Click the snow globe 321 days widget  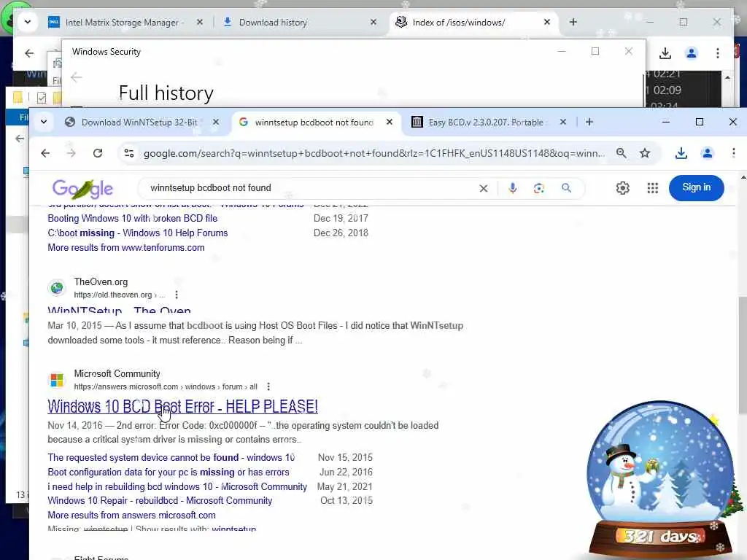tap(660, 479)
